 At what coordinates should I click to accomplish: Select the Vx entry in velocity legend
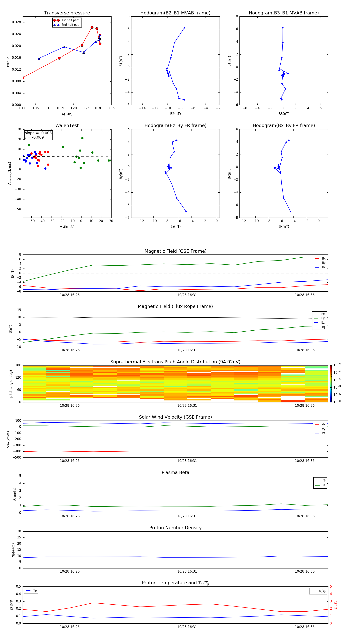(x=320, y=424)
